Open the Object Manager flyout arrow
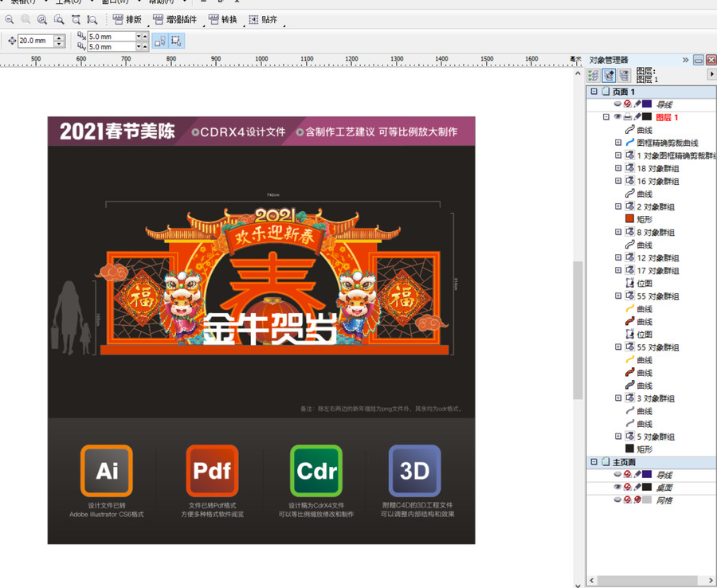Screen dimensions: 717x588 [711, 73]
